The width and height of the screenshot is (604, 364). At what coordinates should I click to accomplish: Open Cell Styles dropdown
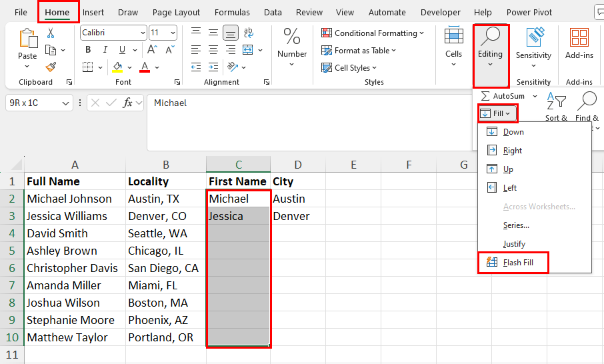tap(349, 68)
